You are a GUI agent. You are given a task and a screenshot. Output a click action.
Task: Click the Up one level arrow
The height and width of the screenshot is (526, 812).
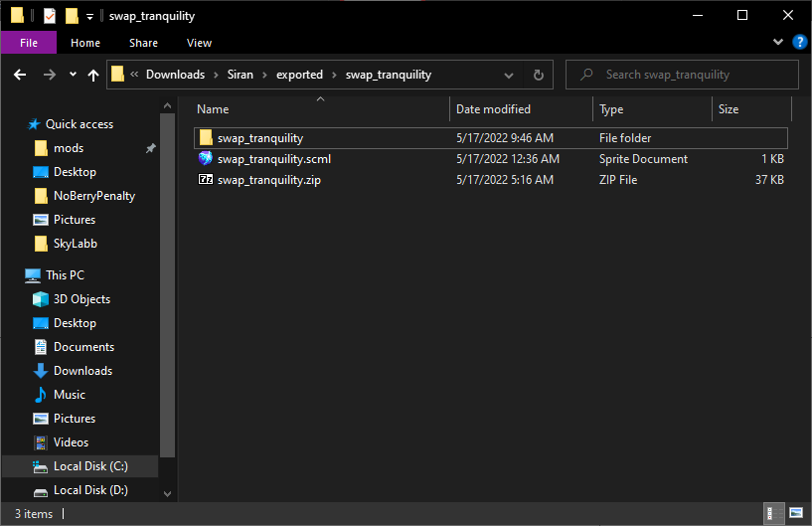point(93,75)
